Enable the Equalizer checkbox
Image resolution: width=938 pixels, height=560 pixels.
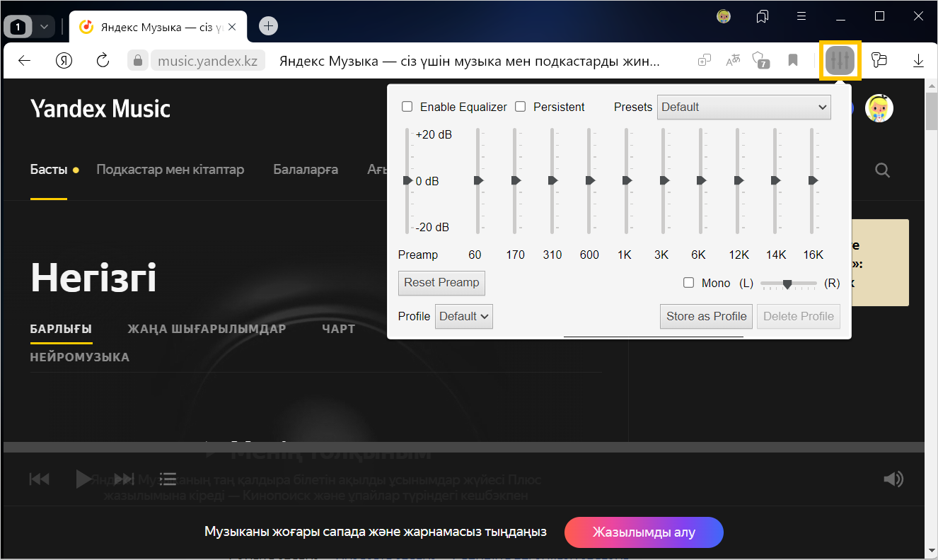pos(407,107)
